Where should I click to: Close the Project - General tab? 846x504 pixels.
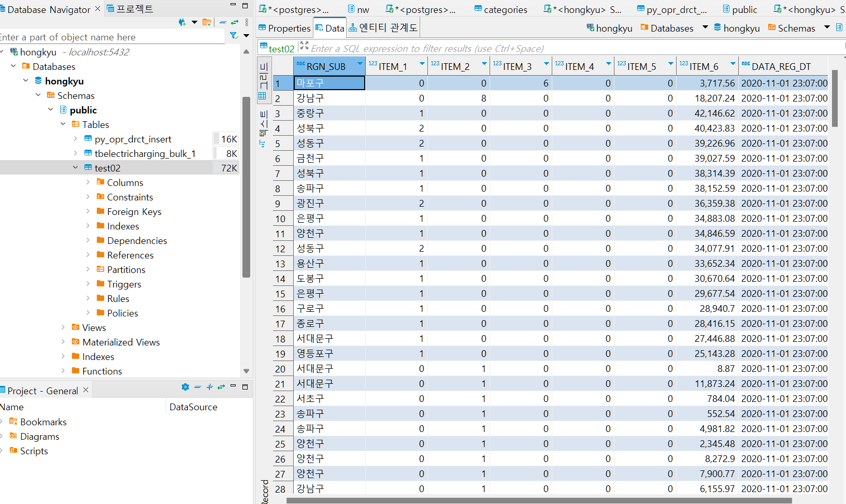coord(86,390)
